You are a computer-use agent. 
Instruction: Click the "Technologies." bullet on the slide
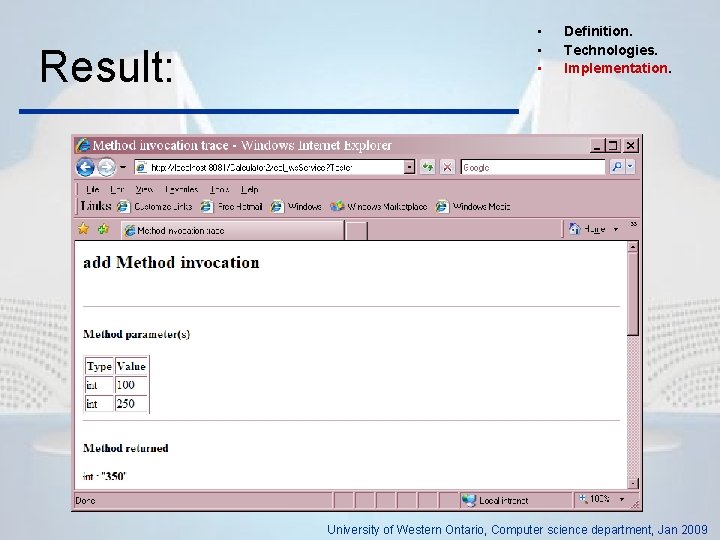click(x=611, y=50)
